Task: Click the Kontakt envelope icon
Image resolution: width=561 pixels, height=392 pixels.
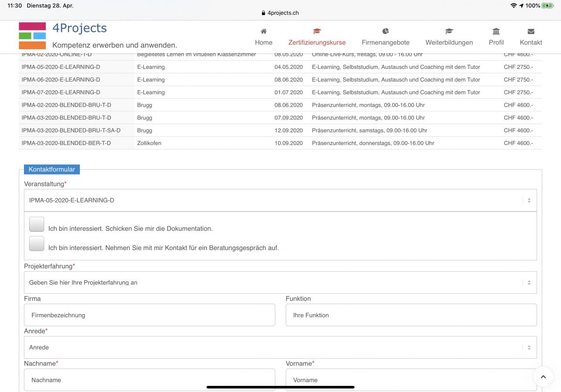Action: point(531,31)
